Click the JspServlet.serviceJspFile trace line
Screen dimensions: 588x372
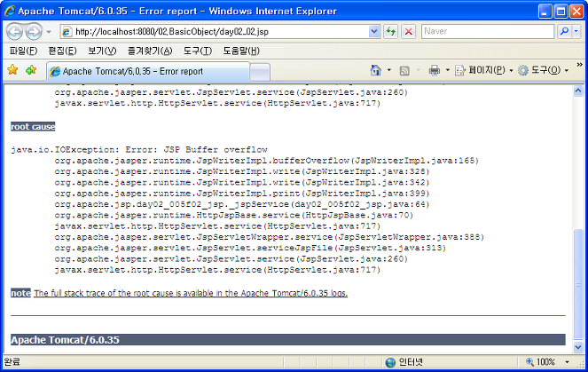pyautogui.click(x=250, y=248)
